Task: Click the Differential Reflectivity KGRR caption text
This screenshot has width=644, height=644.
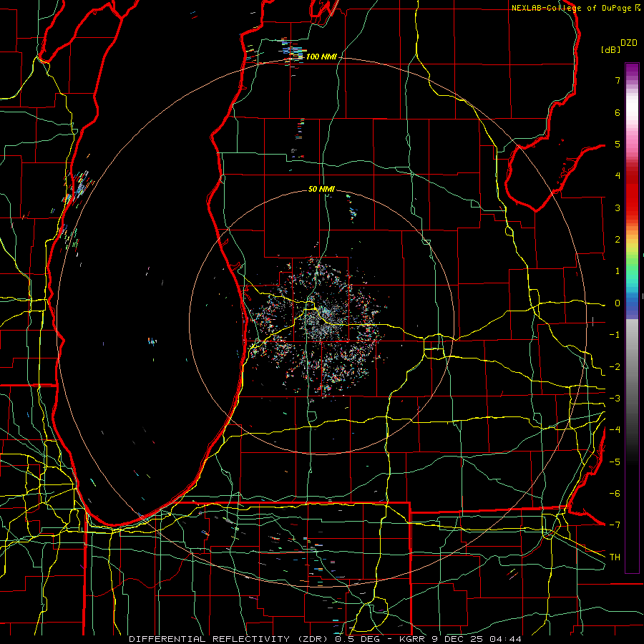Action: click(326, 639)
